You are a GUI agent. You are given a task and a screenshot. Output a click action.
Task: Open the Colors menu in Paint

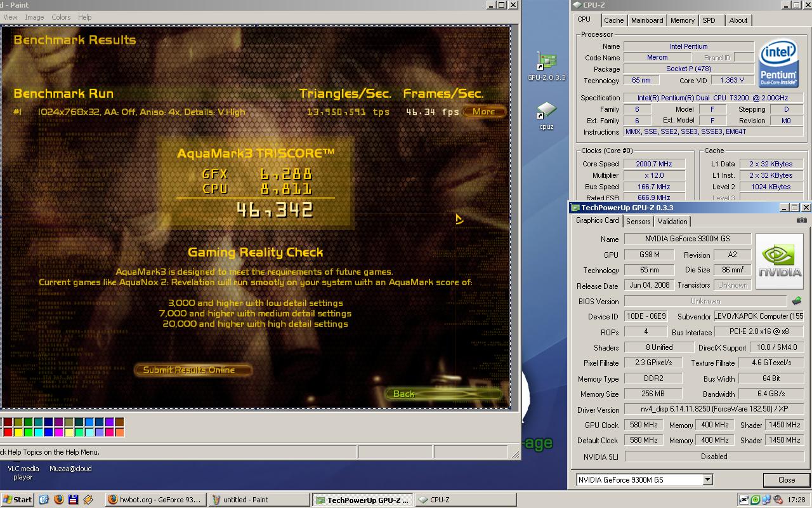[x=61, y=17]
